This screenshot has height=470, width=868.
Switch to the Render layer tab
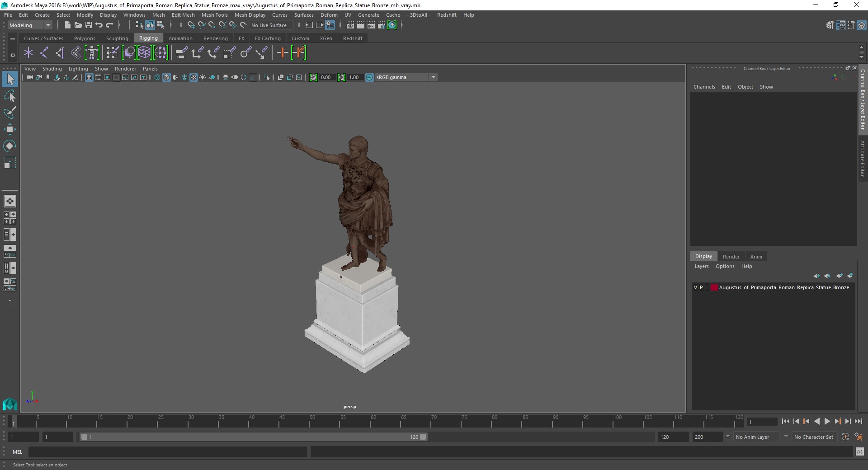coord(731,256)
